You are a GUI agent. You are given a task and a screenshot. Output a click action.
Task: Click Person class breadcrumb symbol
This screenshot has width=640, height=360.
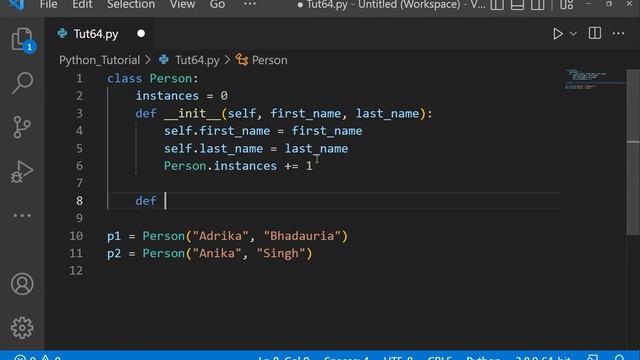(x=269, y=60)
